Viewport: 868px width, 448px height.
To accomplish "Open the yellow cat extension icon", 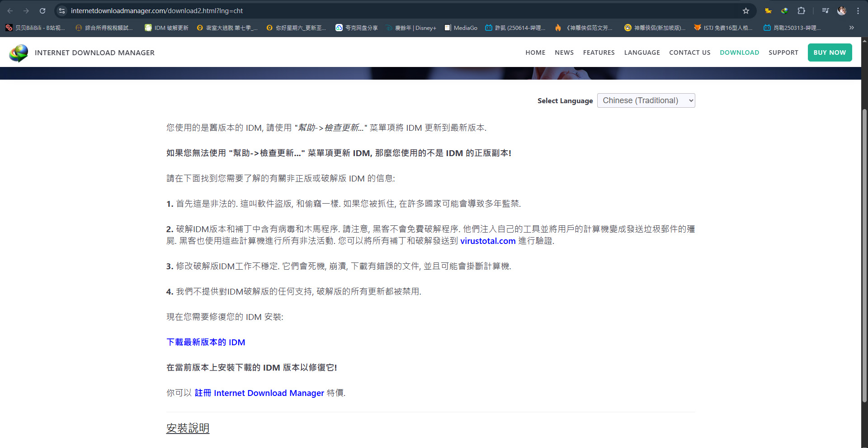I will [x=768, y=11].
